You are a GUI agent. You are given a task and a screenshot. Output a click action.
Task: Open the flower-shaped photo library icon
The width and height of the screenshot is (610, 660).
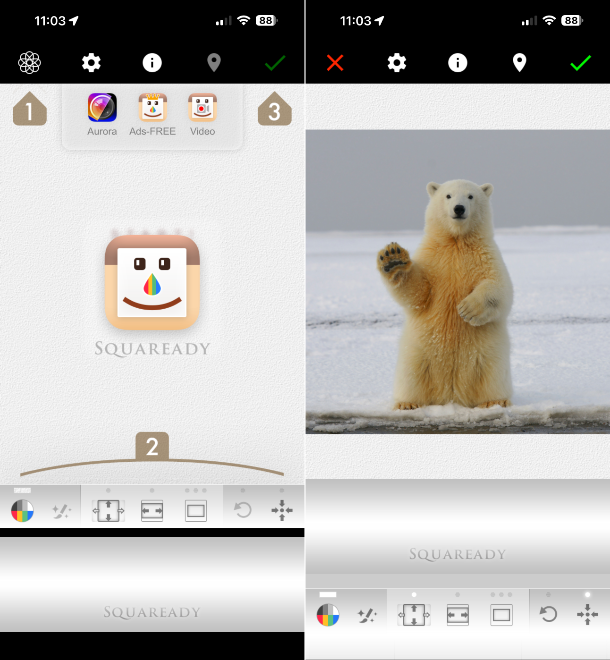coord(29,63)
